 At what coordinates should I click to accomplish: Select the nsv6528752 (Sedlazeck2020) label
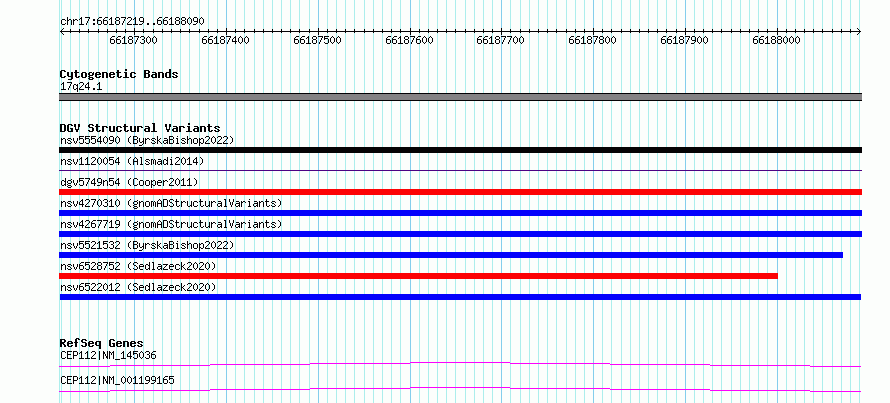pyautogui.click(x=138, y=266)
